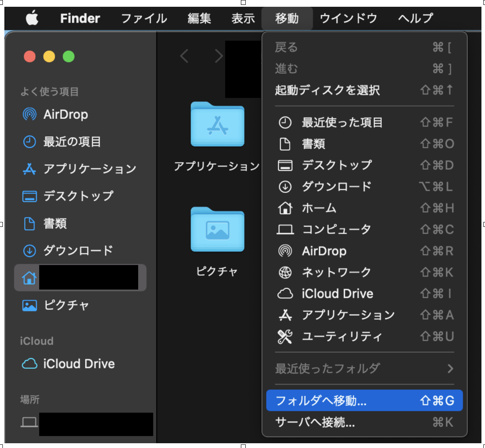Open the Apple menu
Viewport: 485px width, 448px height.
tap(32, 19)
